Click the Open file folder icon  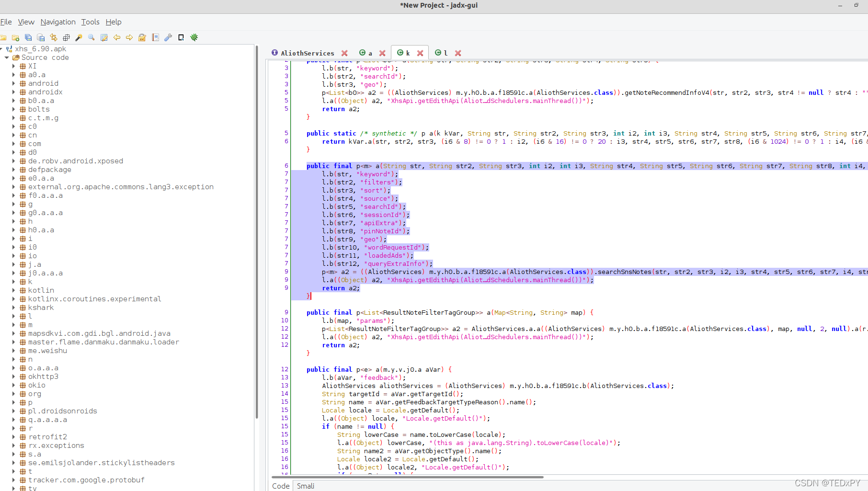(x=3, y=37)
